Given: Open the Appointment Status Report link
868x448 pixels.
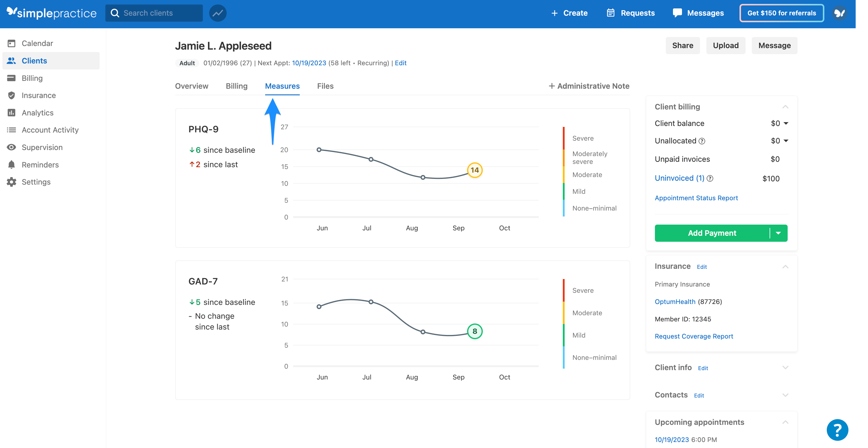Looking at the screenshot, I should (x=696, y=198).
